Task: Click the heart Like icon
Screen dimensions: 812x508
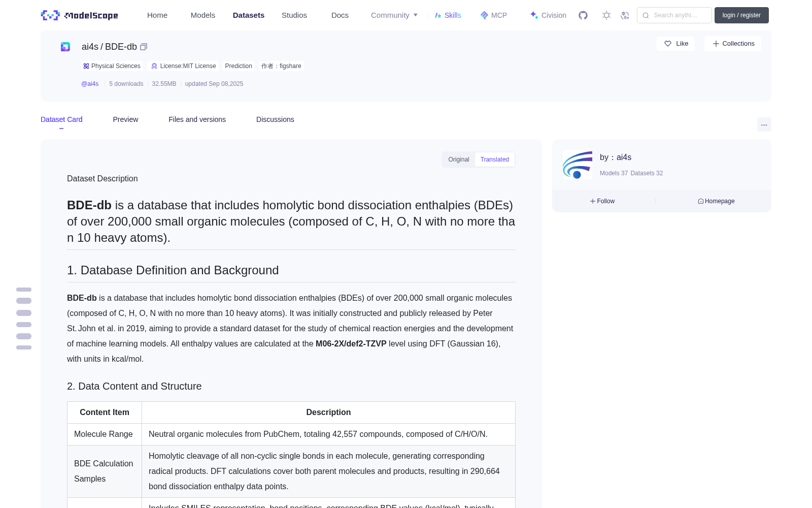Action: [668, 44]
